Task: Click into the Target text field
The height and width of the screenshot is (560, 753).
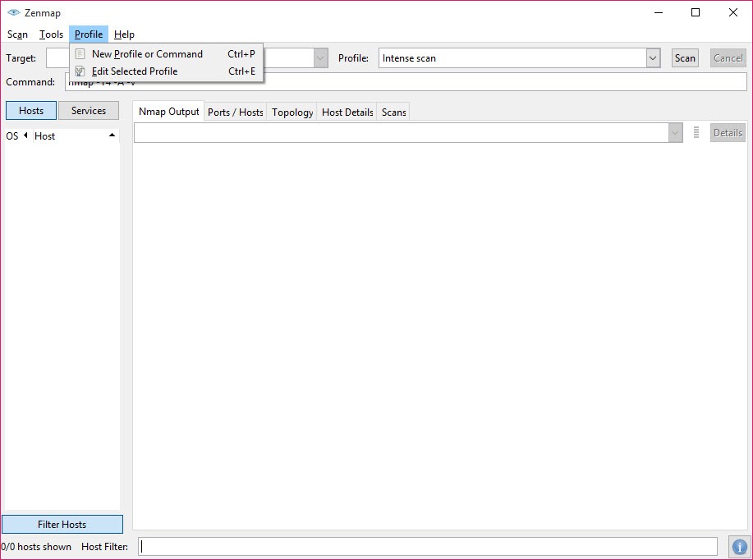Action: pyautogui.click(x=180, y=58)
